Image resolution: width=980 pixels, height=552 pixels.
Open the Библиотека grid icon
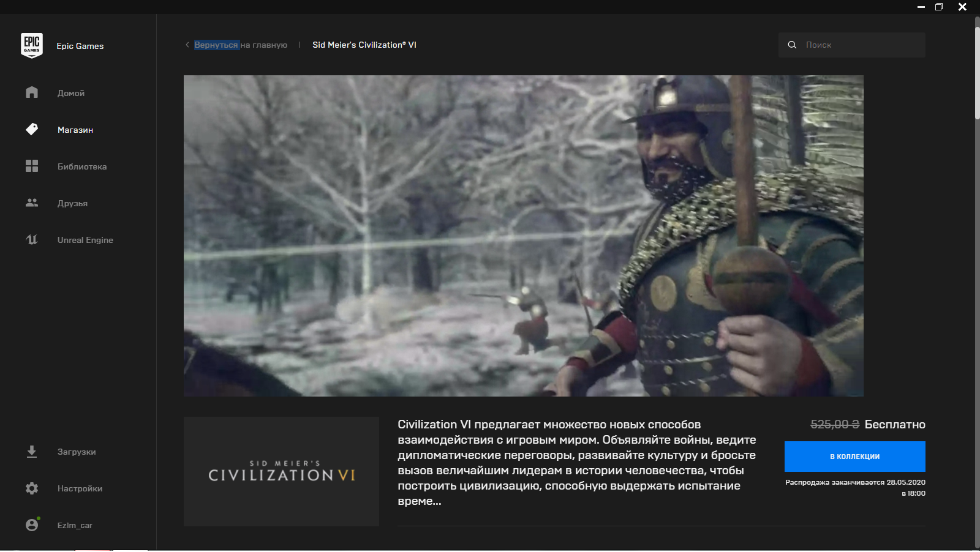(x=32, y=166)
